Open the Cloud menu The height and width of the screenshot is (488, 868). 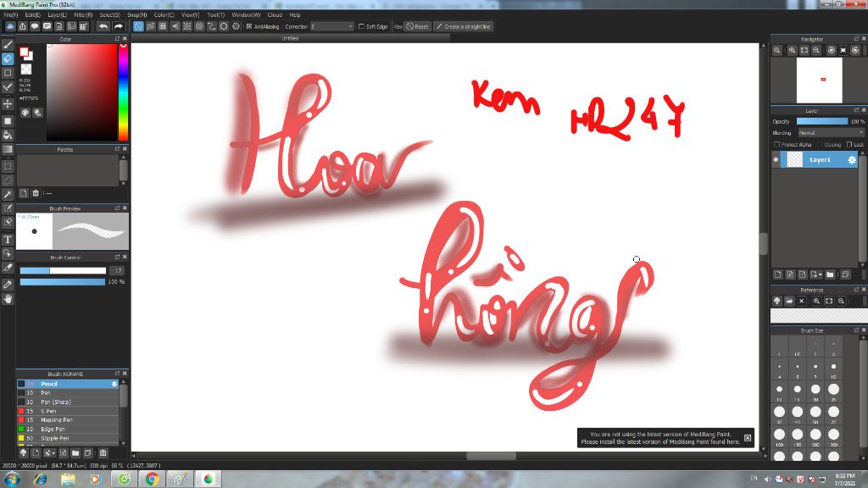click(275, 15)
